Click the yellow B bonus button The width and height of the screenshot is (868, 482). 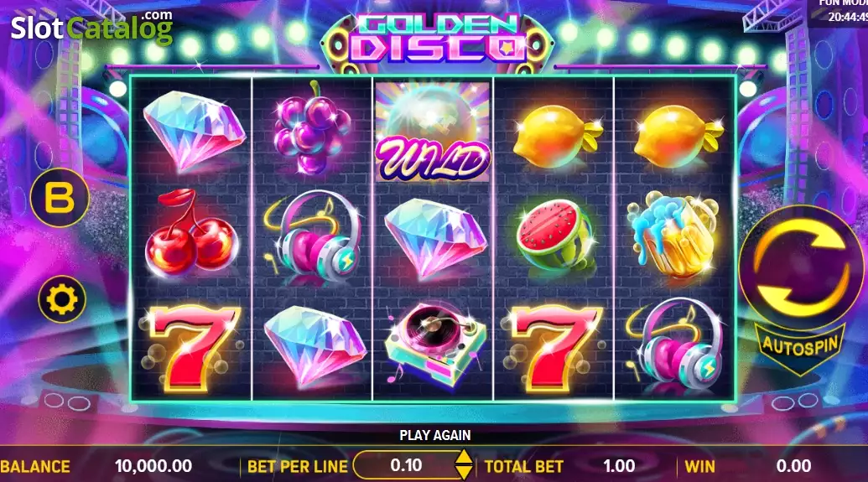tap(60, 198)
